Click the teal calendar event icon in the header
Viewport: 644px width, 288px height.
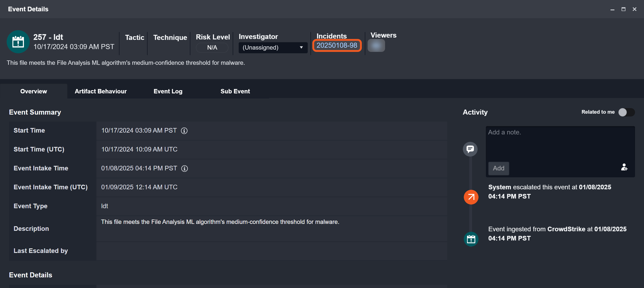click(x=18, y=42)
